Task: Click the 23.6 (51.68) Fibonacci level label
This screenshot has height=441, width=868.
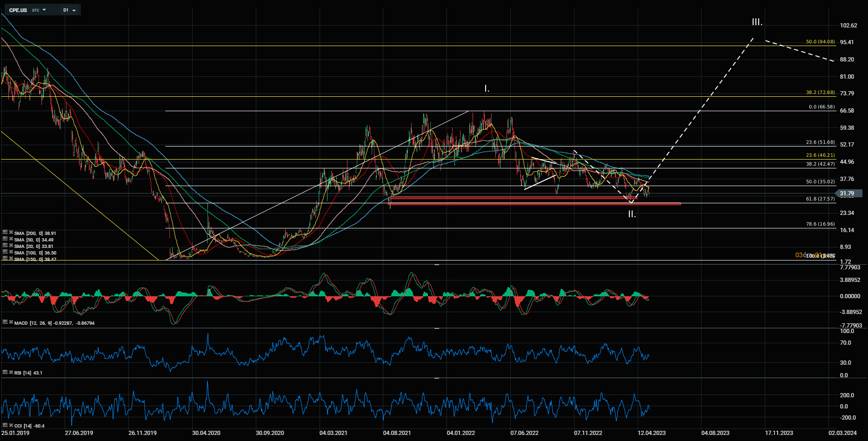Action: (821, 142)
